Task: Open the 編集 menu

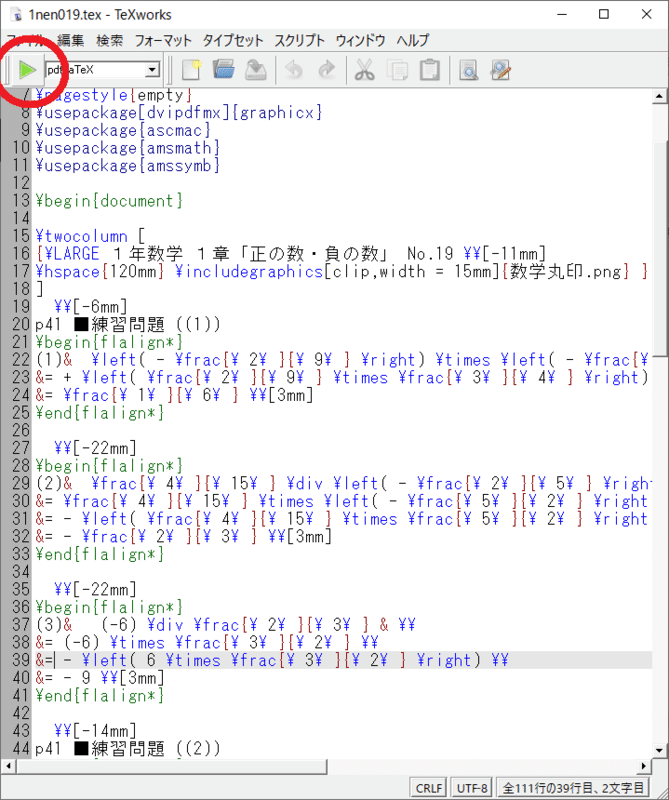Action: 70,40
